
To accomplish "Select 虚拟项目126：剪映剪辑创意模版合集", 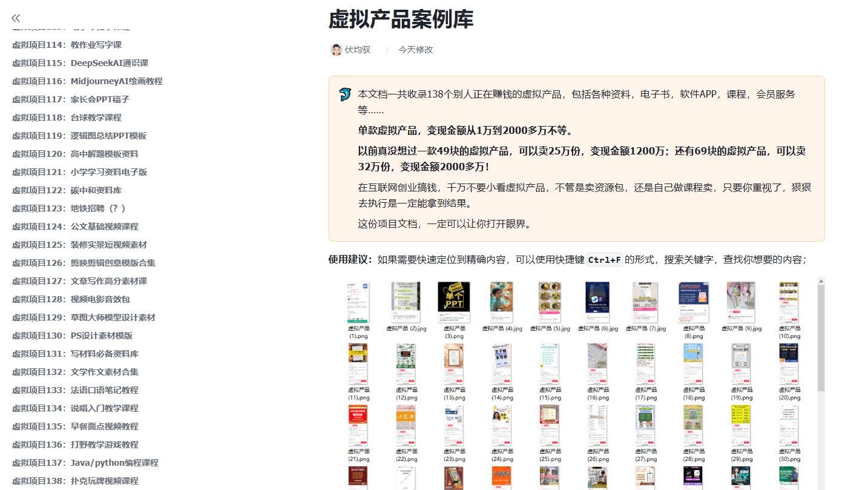I will 84,263.
